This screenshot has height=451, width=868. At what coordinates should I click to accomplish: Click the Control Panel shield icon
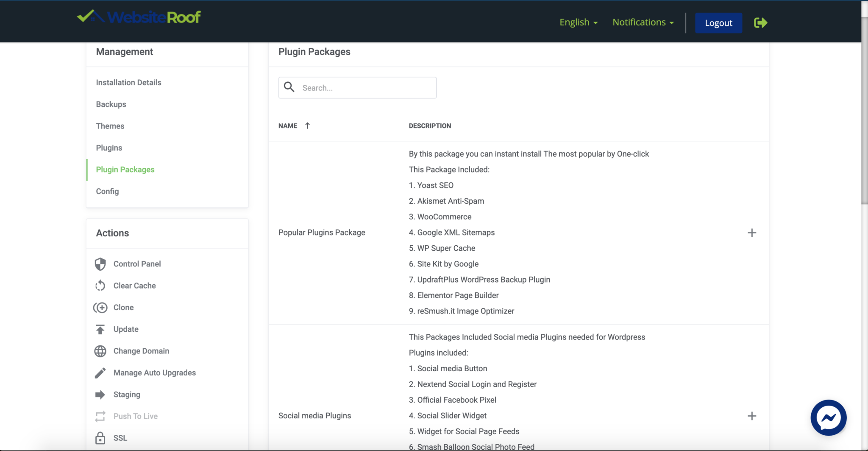100,264
